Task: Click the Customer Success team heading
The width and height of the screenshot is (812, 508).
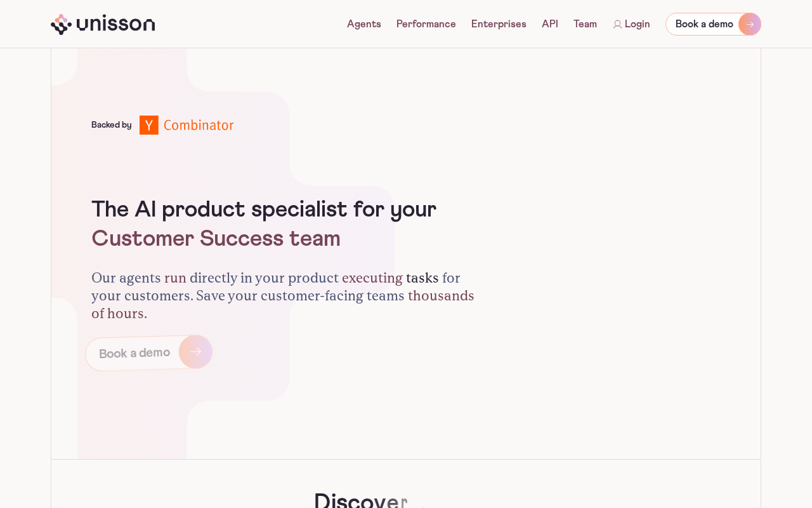Action: pyautogui.click(x=216, y=239)
